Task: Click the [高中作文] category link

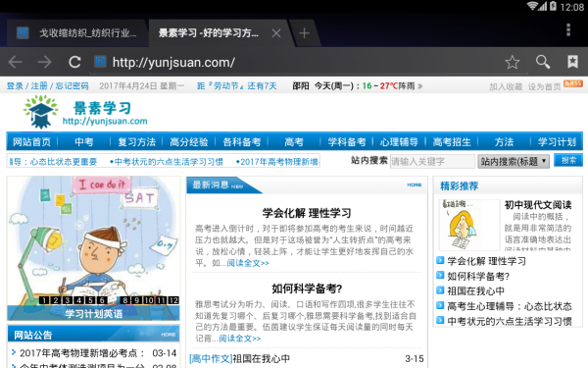Action: 211,358
